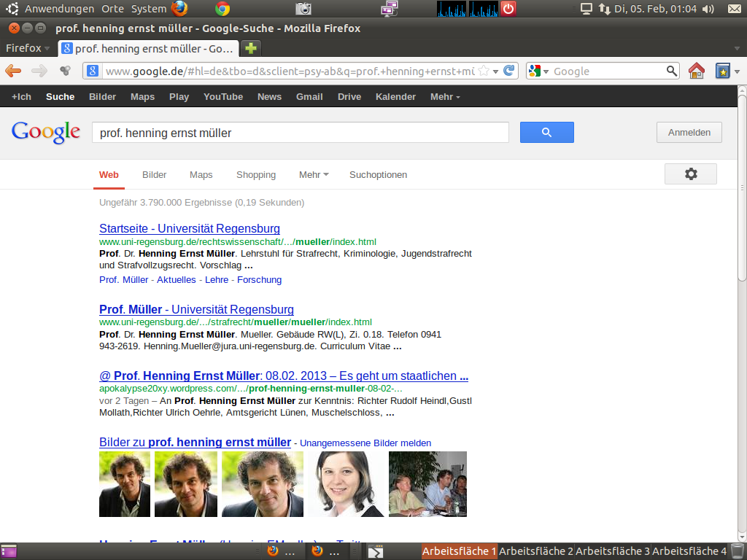
Task: Click the date and time Di, 05. Feb, 01:04
Action: tap(655, 9)
